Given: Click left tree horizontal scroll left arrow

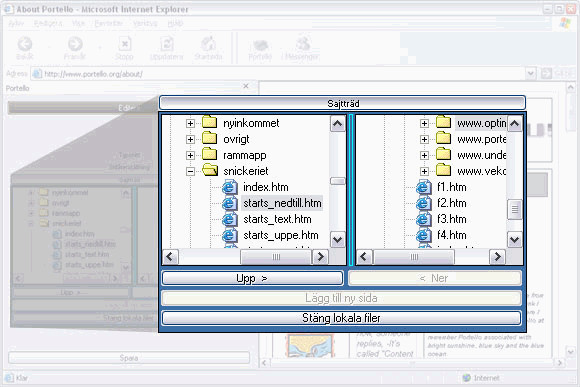Looking at the screenshot, I should pyautogui.click(x=170, y=256).
